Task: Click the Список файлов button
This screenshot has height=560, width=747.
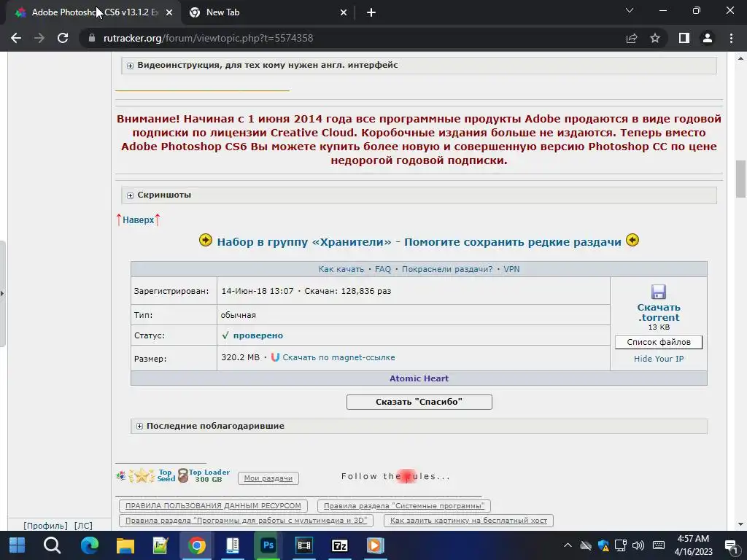Action: (659, 342)
